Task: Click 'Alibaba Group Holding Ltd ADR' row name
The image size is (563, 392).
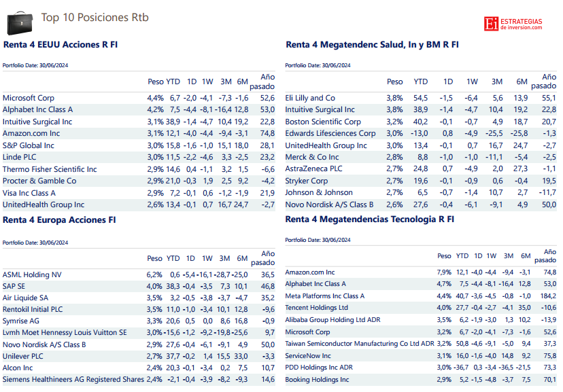Action: pyautogui.click(x=333, y=319)
